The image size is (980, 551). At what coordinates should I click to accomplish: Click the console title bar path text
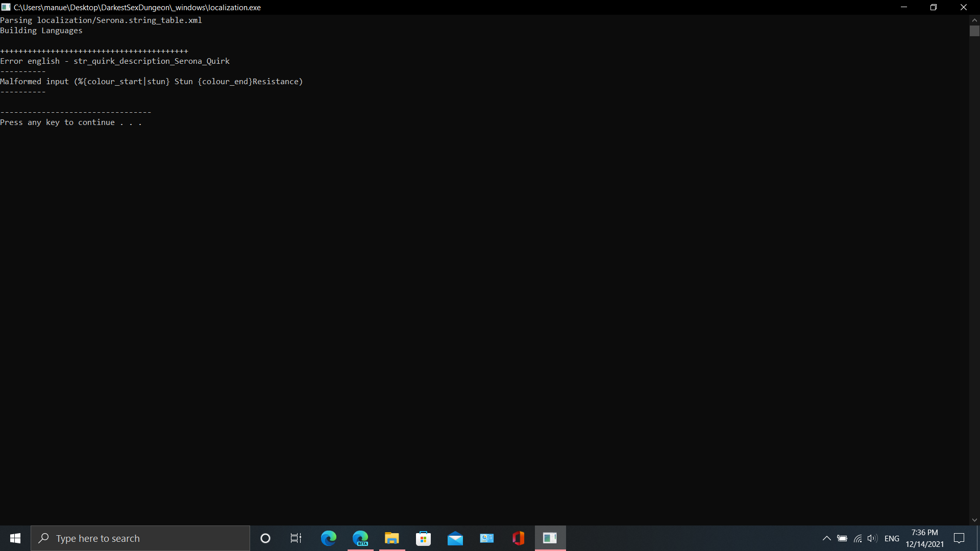pyautogui.click(x=137, y=7)
